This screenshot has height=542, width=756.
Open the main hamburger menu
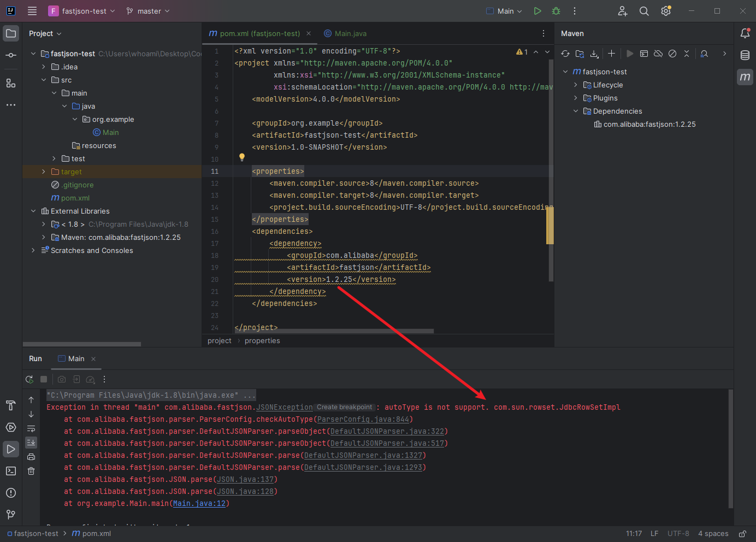32,11
